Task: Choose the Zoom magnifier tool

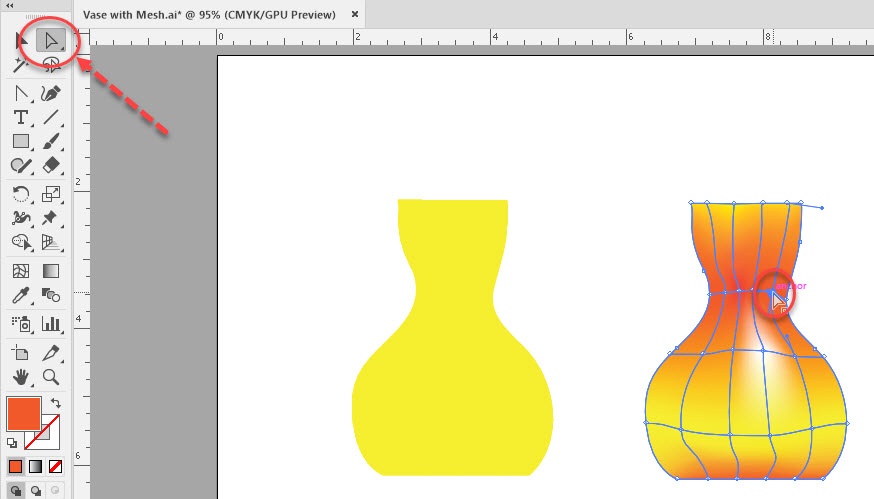Action: tap(50, 377)
